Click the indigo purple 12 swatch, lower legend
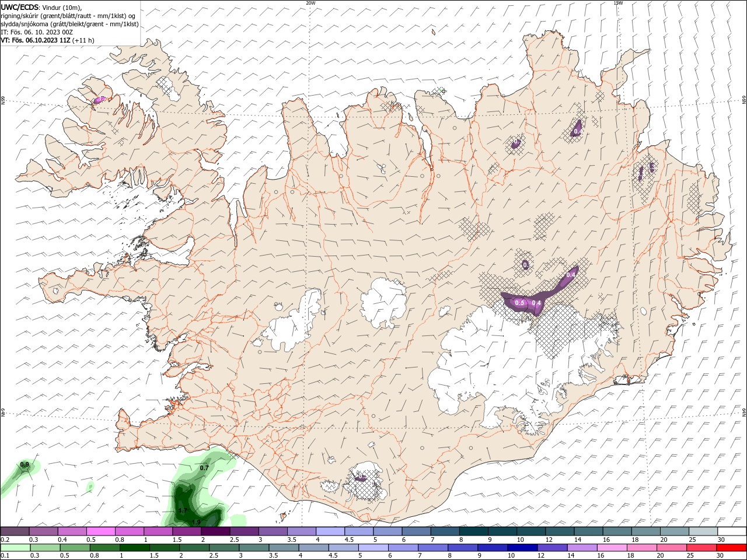The image size is (747, 560). click(551, 548)
